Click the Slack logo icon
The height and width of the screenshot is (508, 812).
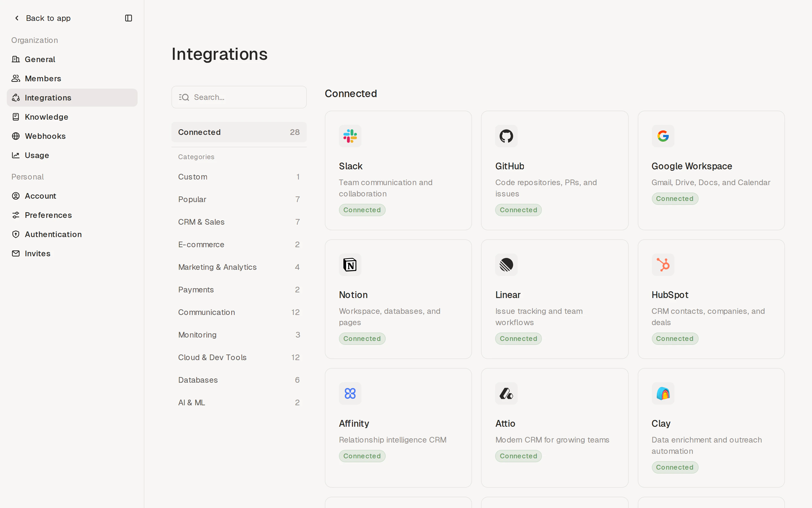(x=350, y=136)
